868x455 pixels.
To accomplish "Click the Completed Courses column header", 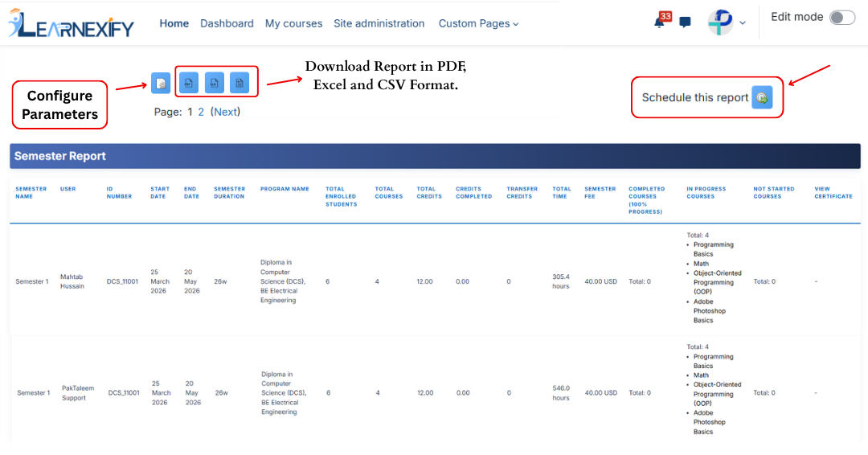I will 646,200.
